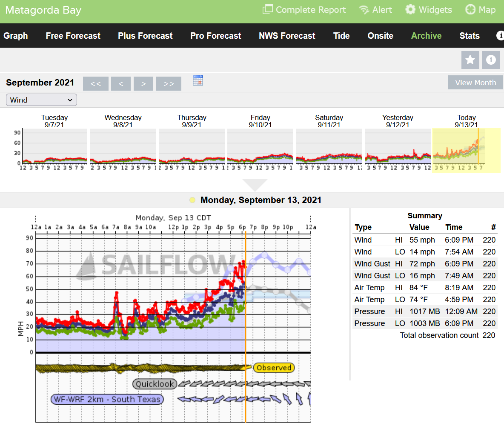Click the Type column header
504x426 pixels.
click(363, 227)
